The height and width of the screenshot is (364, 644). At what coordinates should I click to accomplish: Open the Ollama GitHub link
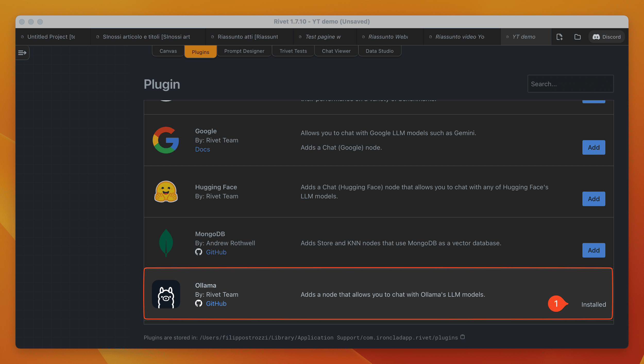coord(216,303)
